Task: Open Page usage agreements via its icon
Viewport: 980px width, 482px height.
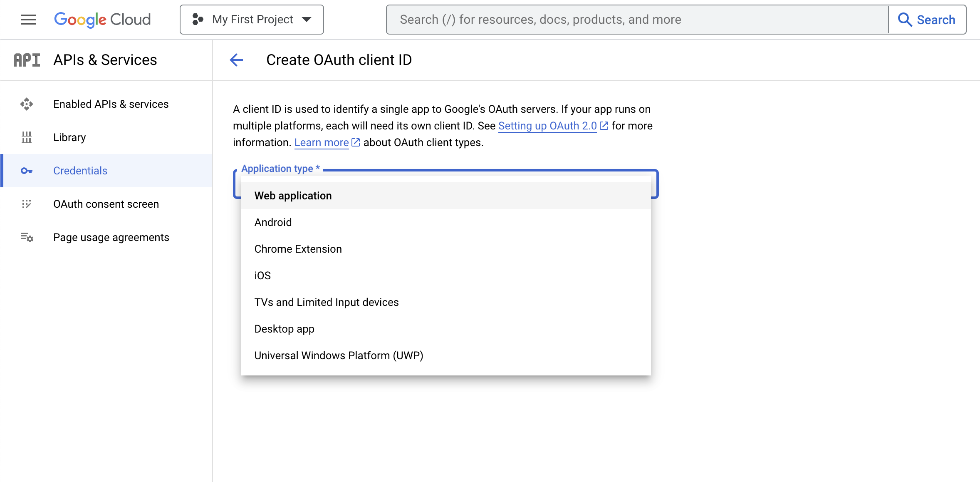Action: coord(27,237)
